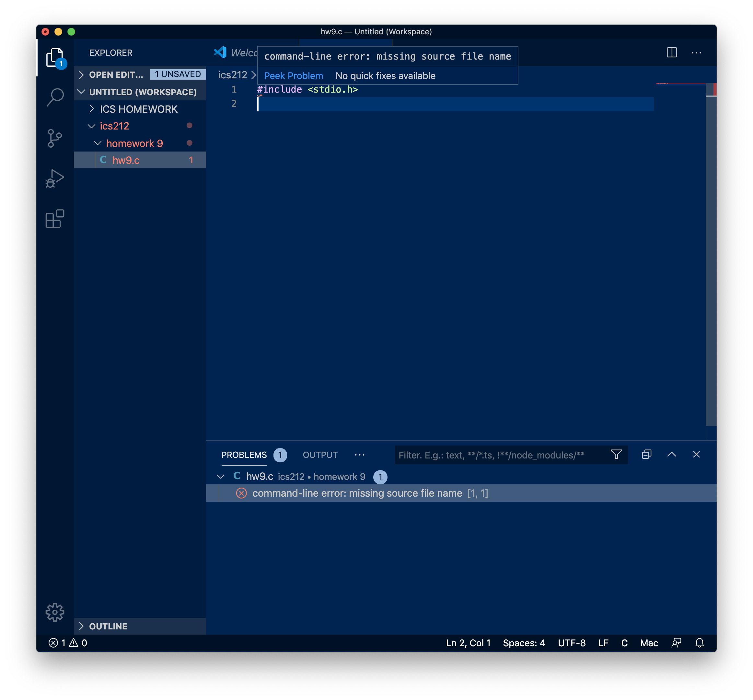Click the Ln 2, Col 1 status item
The image size is (753, 700).
pyautogui.click(x=468, y=643)
